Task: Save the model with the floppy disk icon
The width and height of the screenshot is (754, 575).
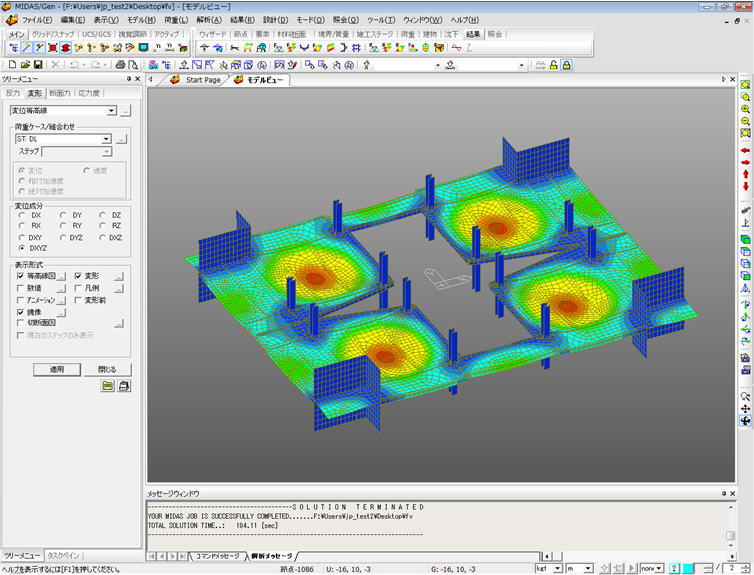Action: (x=38, y=64)
